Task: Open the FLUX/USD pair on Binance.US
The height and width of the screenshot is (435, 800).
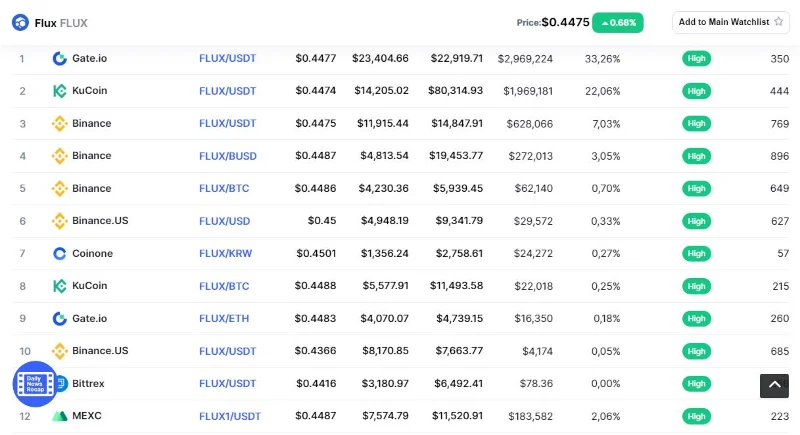Action: tap(224, 221)
